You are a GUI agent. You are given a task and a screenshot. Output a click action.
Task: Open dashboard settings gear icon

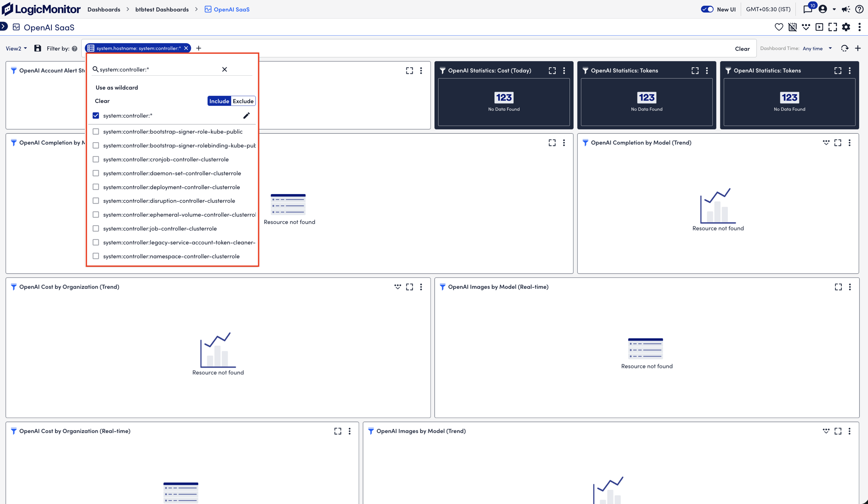(x=846, y=27)
